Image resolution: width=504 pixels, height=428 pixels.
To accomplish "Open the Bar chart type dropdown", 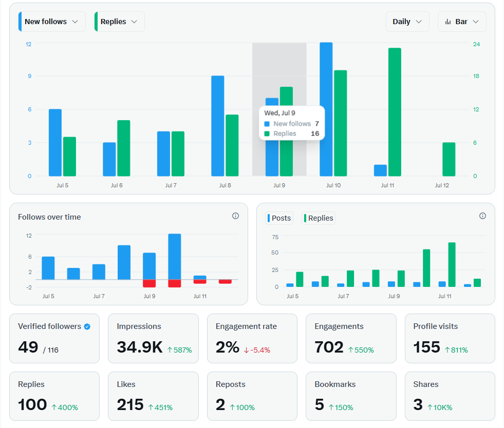I will [461, 22].
